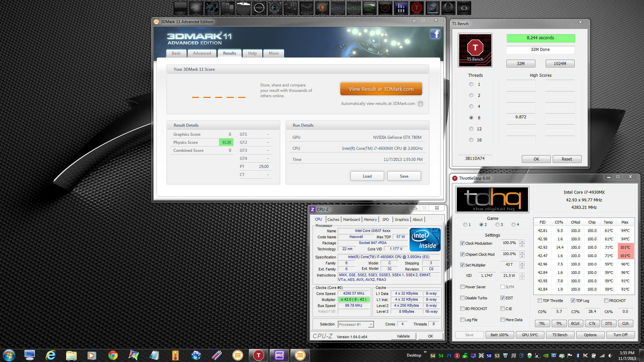Enable BD PROCHOT checkbox
Screen dimensions: 644x362
pyautogui.click(x=462, y=309)
